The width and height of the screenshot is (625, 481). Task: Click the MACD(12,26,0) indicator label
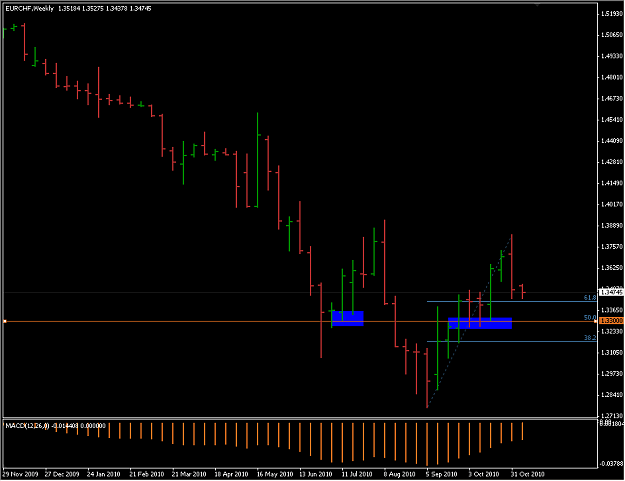click(x=27, y=426)
